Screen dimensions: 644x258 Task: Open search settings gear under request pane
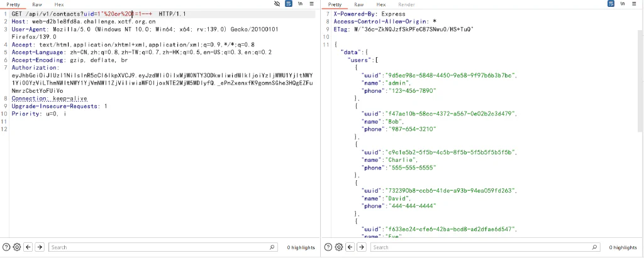(x=17, y=247)
